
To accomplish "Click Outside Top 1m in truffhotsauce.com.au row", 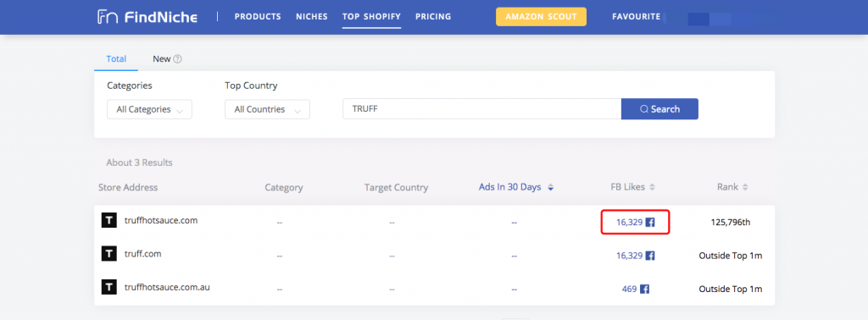I will [731, 289].
